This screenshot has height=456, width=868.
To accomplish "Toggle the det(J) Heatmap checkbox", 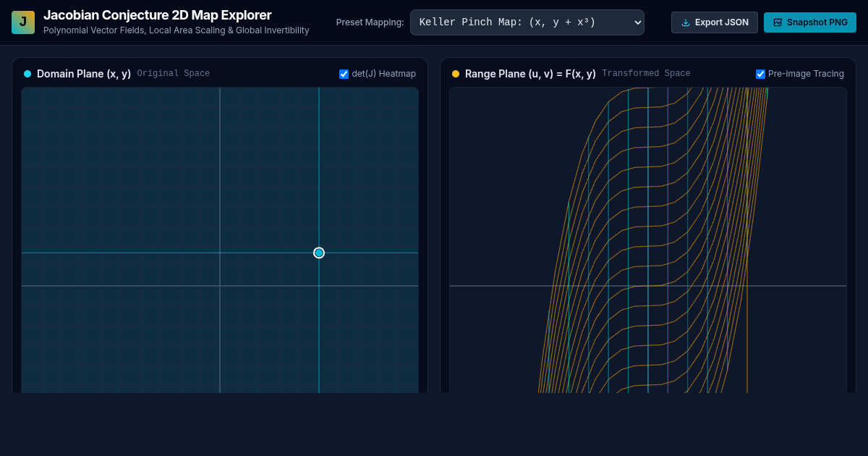I will [344, 74].
